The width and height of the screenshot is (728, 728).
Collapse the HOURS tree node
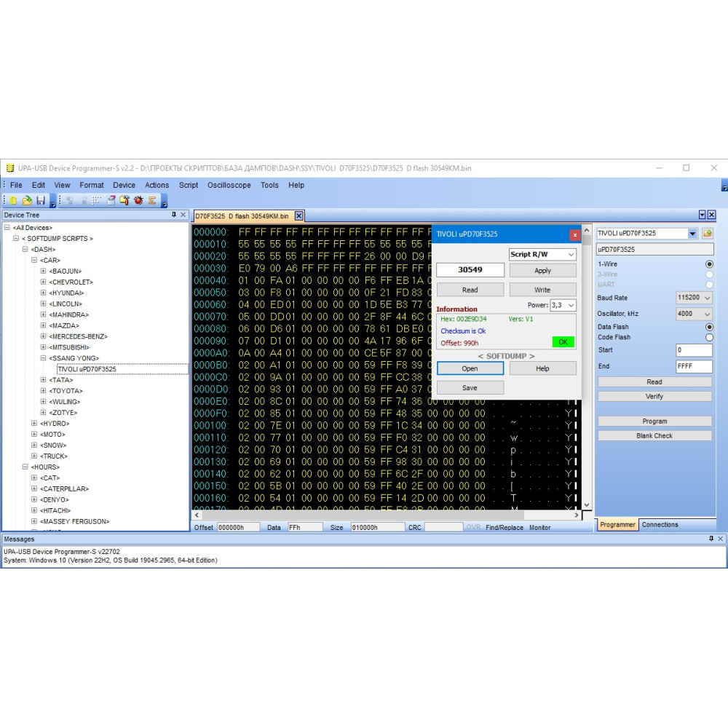(25, 467)
